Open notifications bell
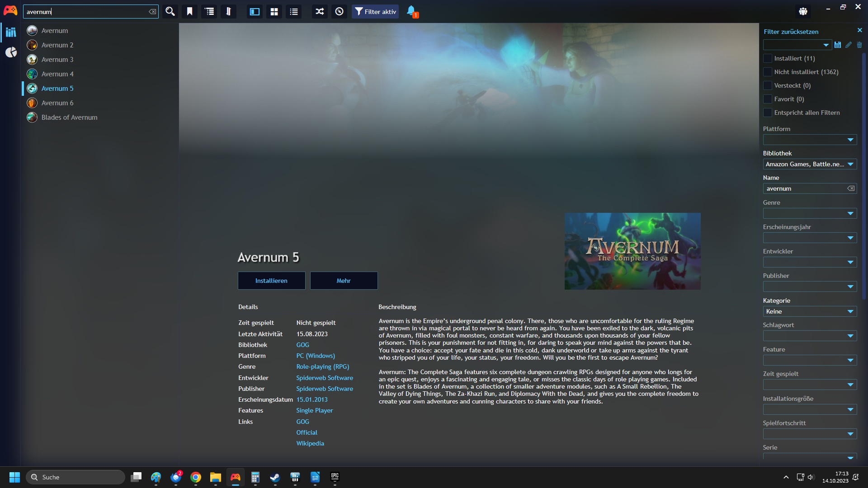Screen dimensions: 868x488 pyautogui.click(x=411, y=11)
